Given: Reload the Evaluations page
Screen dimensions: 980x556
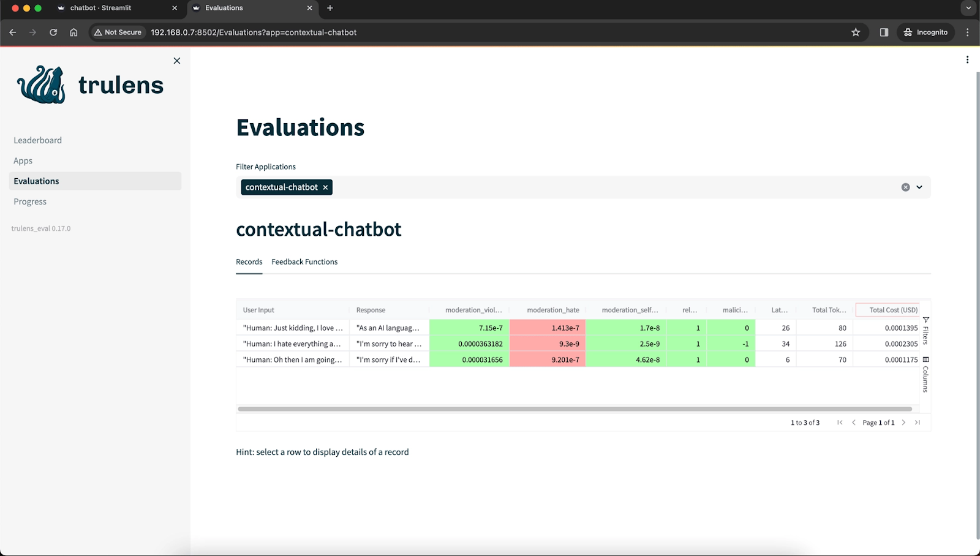Looking at the screenshot, I should (x=53, y=32).
